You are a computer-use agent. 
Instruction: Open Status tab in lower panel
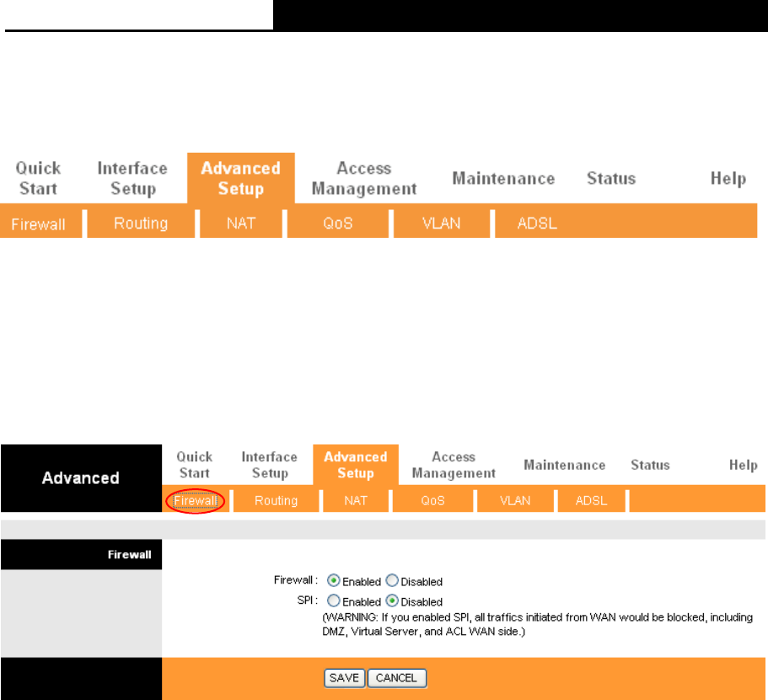click(x=651, y=465)
